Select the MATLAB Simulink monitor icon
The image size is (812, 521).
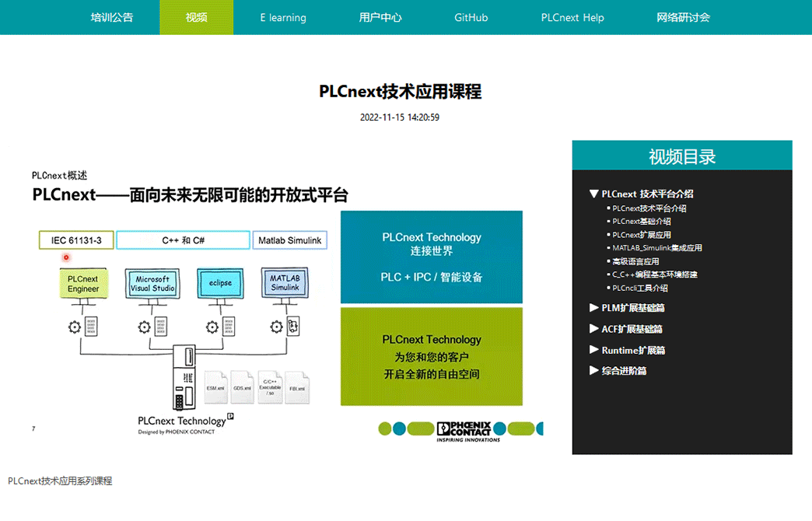285,283
